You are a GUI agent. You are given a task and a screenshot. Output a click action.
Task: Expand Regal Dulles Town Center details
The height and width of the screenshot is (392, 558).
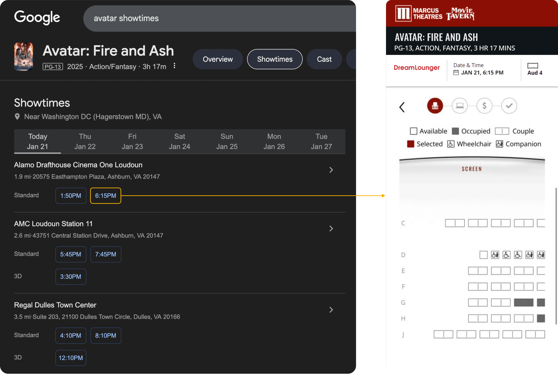(331, 310)
